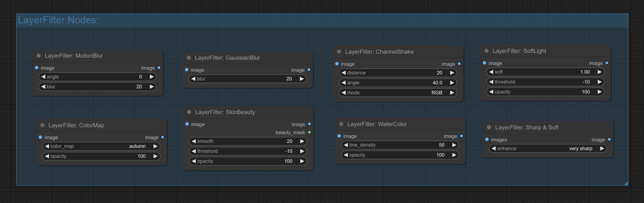Select the LayerFilter Nodes group title
The height and width of the screenshot is (203, 644).
tap(58, 20)
